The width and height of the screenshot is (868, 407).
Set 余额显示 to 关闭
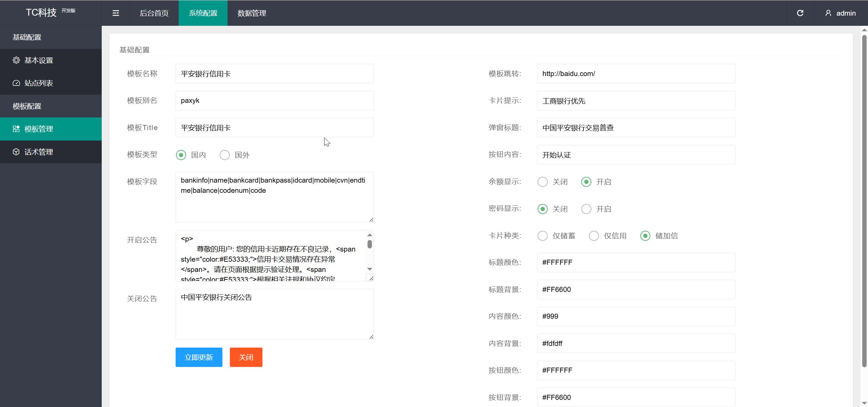[x=542, y=182]
